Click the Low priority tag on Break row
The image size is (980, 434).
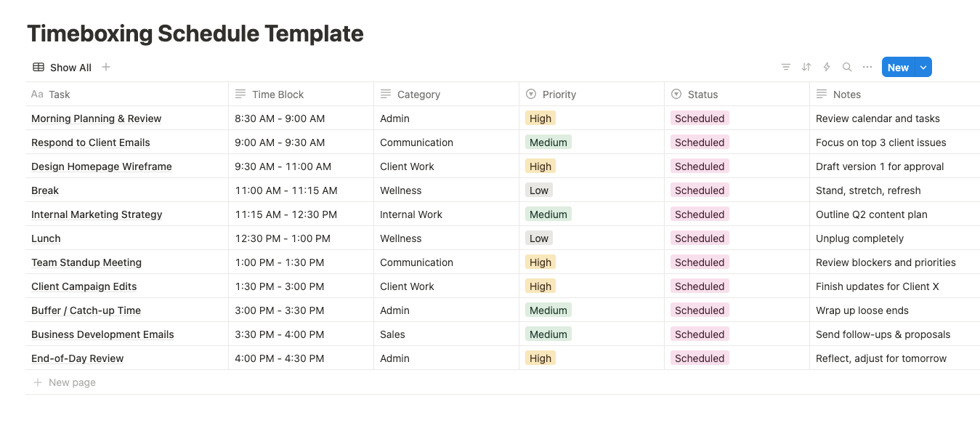pyautogui.click(x=539, y=190)
